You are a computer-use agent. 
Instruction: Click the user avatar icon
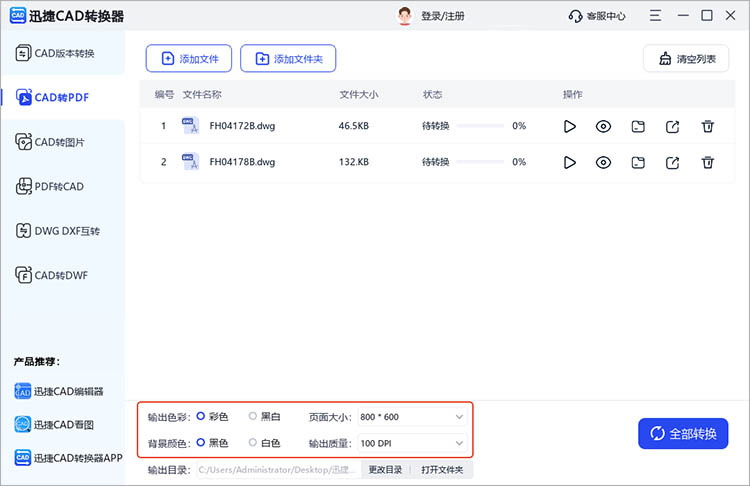[405, 16]
